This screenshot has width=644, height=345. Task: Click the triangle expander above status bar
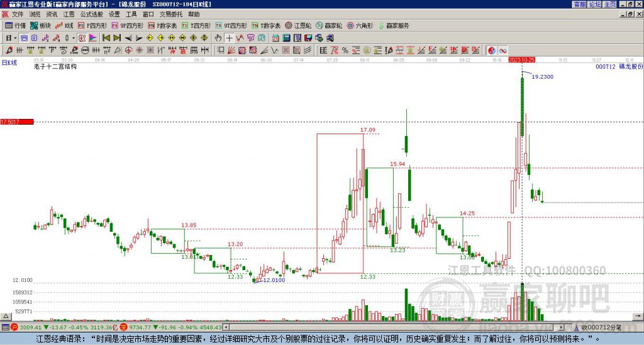tap(5, 316)
